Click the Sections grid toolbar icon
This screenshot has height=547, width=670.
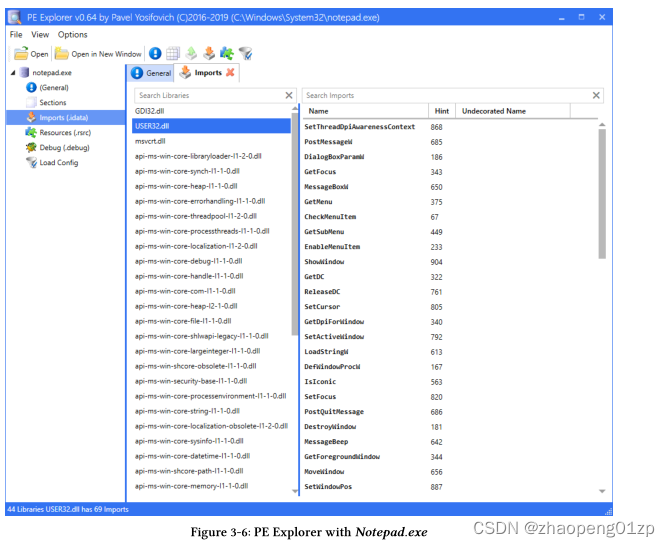(x=173, y=53)
